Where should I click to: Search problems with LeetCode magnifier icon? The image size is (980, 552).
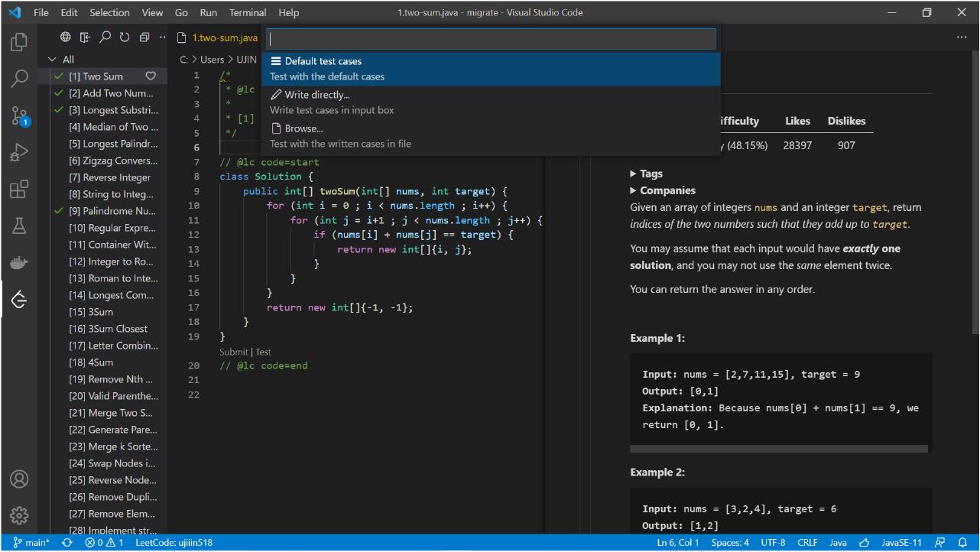105,37
